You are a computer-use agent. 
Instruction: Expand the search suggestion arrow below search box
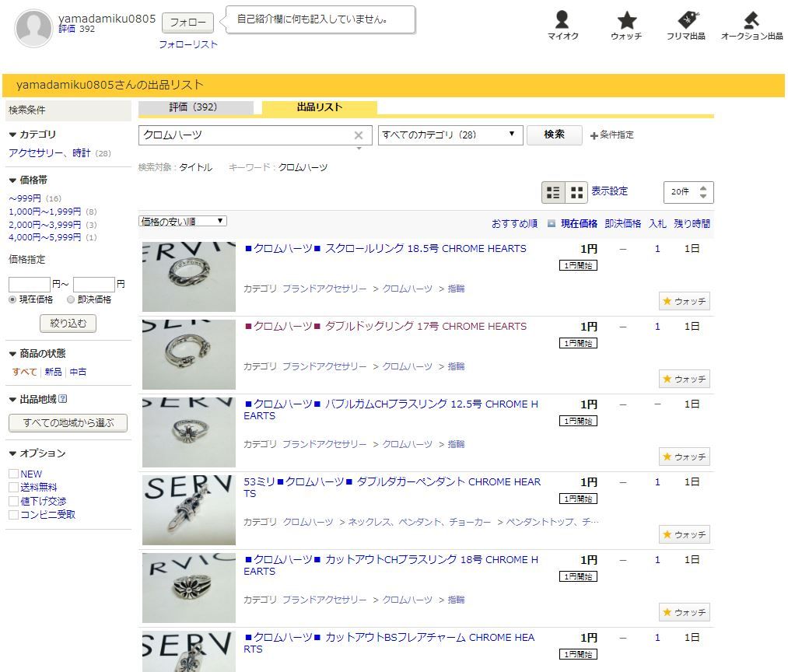point(359,149)
